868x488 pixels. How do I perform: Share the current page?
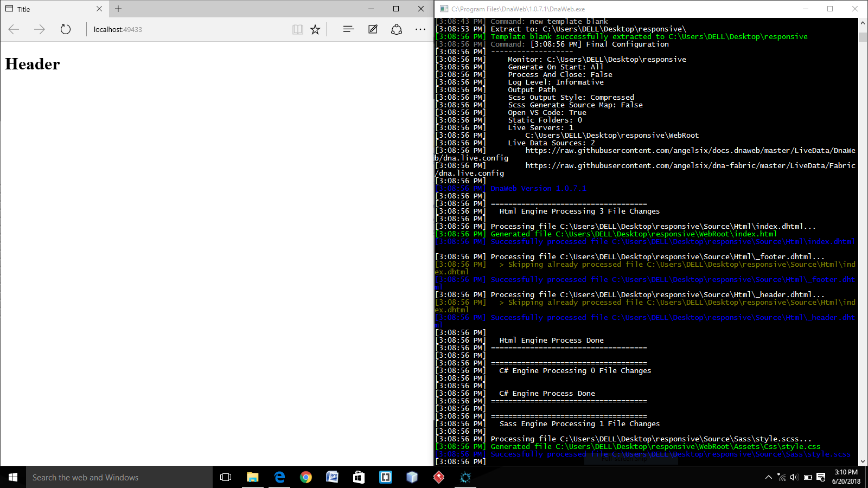point(397,29)
